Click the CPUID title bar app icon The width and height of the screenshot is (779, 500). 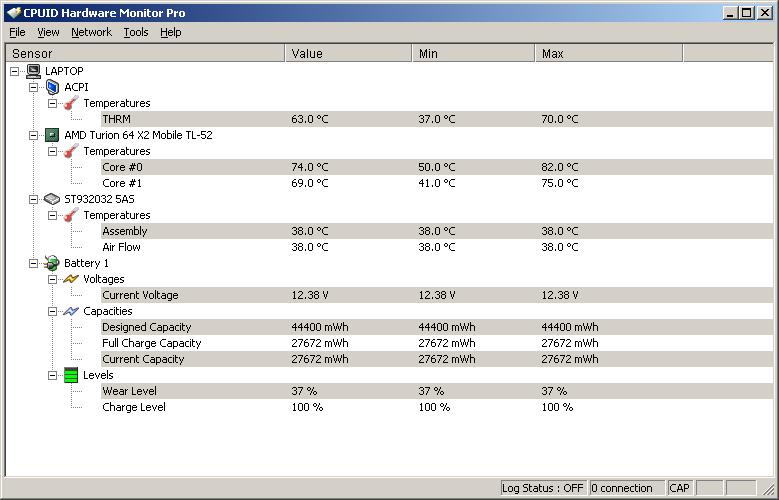13,13
